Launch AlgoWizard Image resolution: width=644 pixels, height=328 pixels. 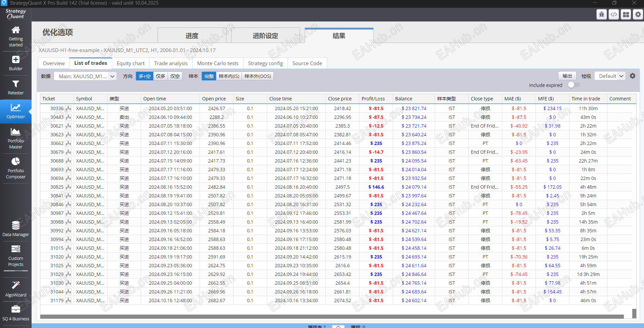coord(16,289)
